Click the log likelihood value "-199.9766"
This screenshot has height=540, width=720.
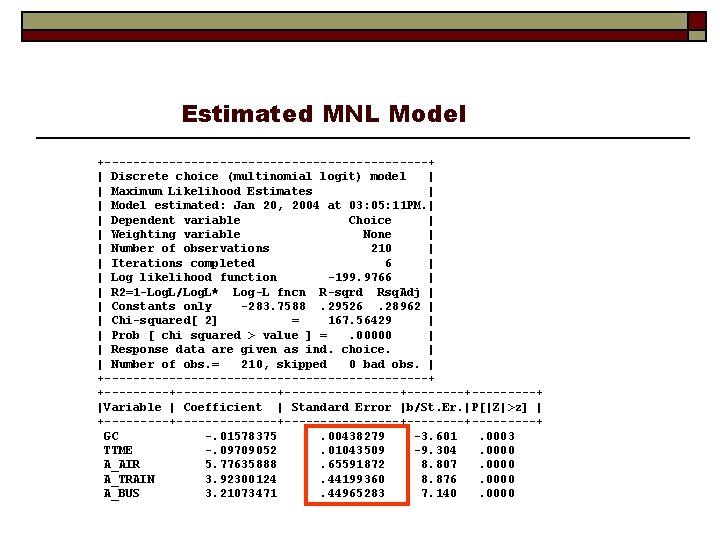pos(360,277)
